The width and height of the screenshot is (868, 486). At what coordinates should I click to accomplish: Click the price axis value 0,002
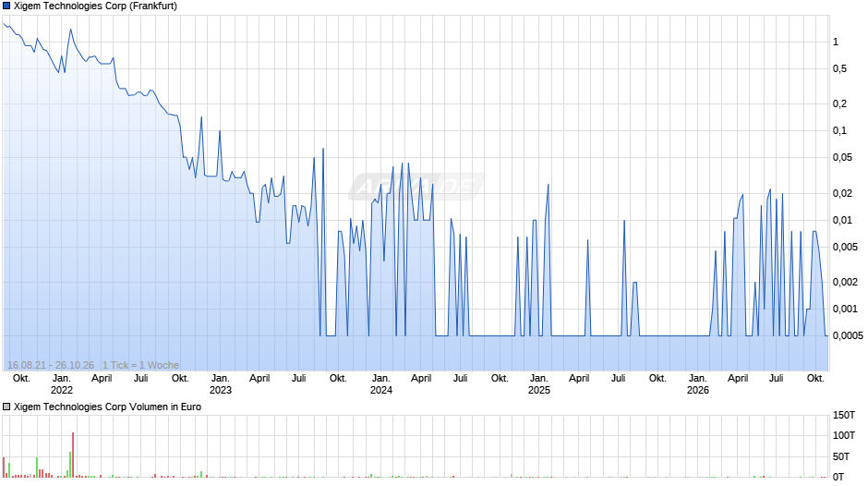[845, 282]
